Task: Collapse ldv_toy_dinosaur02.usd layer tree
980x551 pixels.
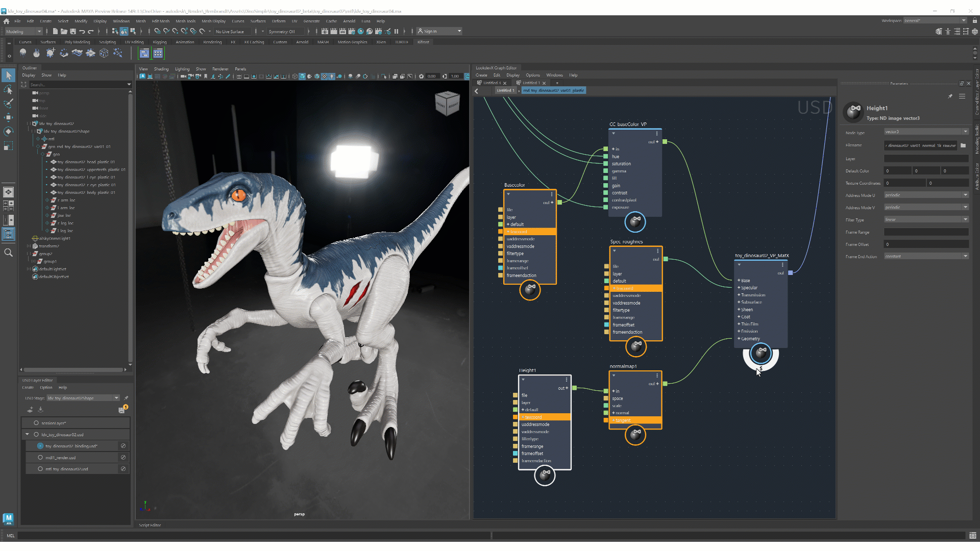Action: point(27,435)
